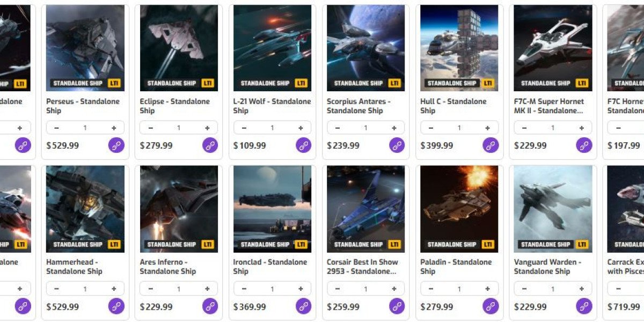Decrease quantity of Eclipse ship
644x322 pixels.
point(150,128)
